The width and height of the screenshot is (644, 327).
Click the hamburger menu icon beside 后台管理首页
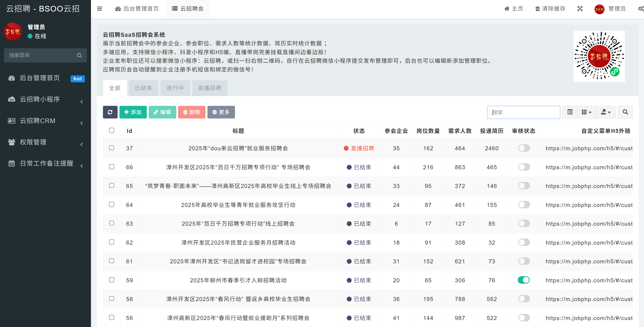tap(100, 9)
